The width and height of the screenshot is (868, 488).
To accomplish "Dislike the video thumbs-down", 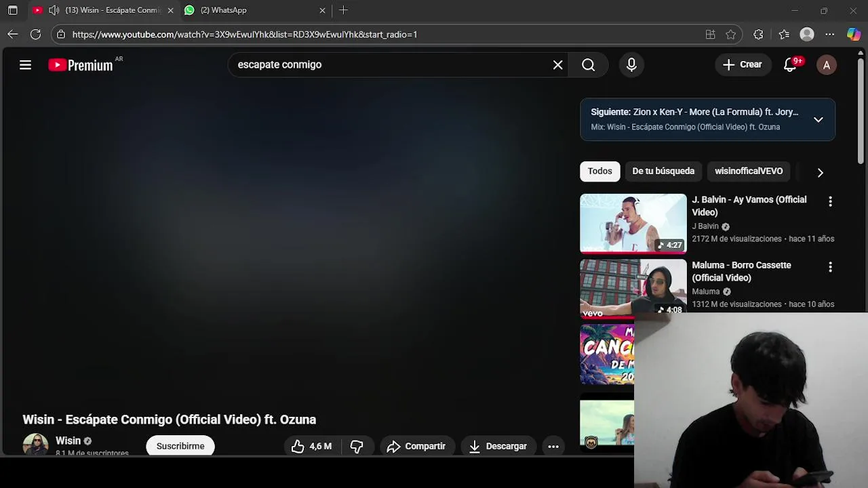I will tap(357, 446).
